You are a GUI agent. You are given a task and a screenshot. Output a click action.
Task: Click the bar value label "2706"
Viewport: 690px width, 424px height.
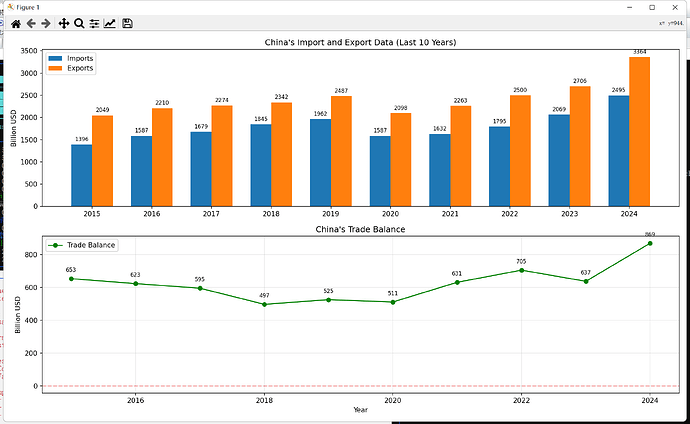point(580,81)
